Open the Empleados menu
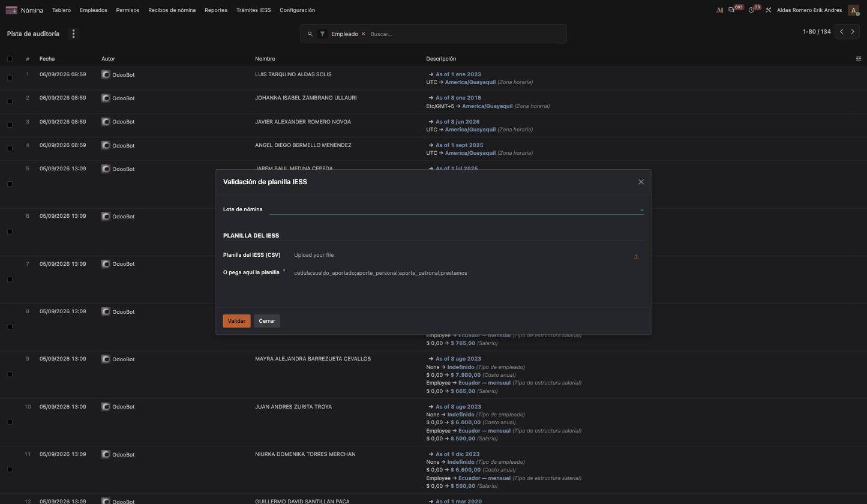 coord(94,10)
